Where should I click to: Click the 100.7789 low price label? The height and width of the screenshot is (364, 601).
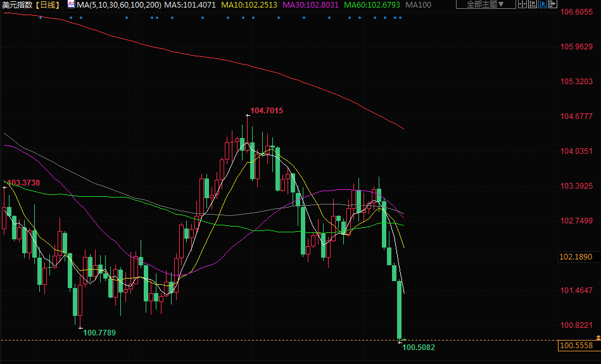click(x=99, y=332)
